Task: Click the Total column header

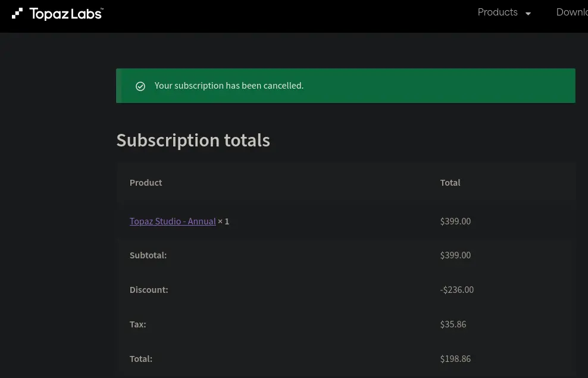Action: pyautogui.click(x=450, y=183)
